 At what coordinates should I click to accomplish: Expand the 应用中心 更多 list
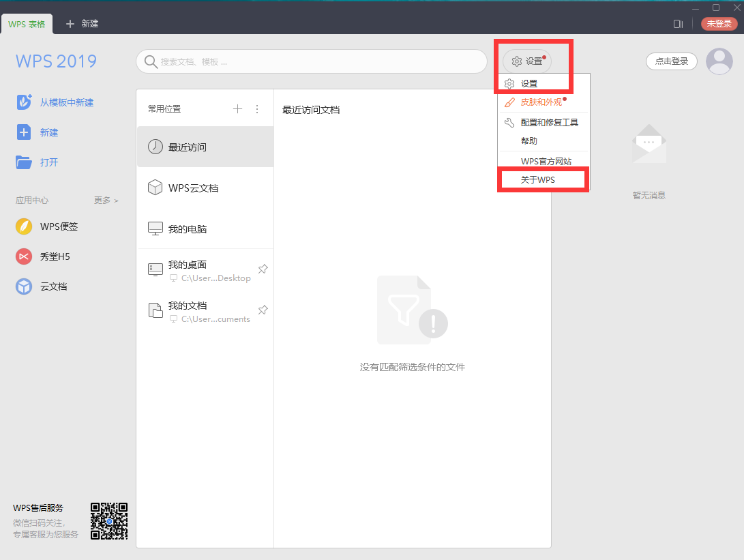106,201
